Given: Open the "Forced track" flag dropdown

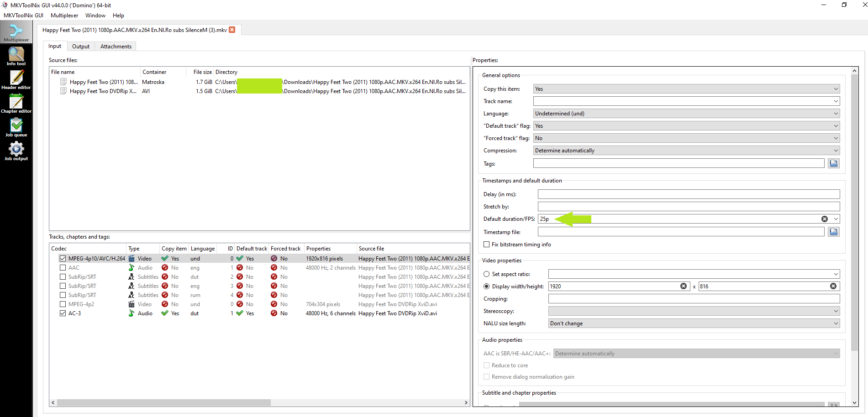Looking at the screenshot, I should point(686,138).
